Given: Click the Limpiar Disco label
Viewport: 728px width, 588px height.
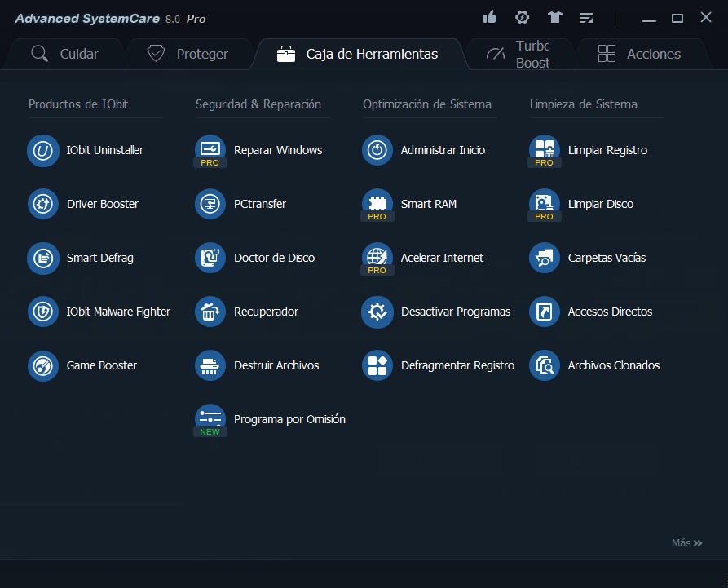Looking at the screenshot, I should (601, 204).
